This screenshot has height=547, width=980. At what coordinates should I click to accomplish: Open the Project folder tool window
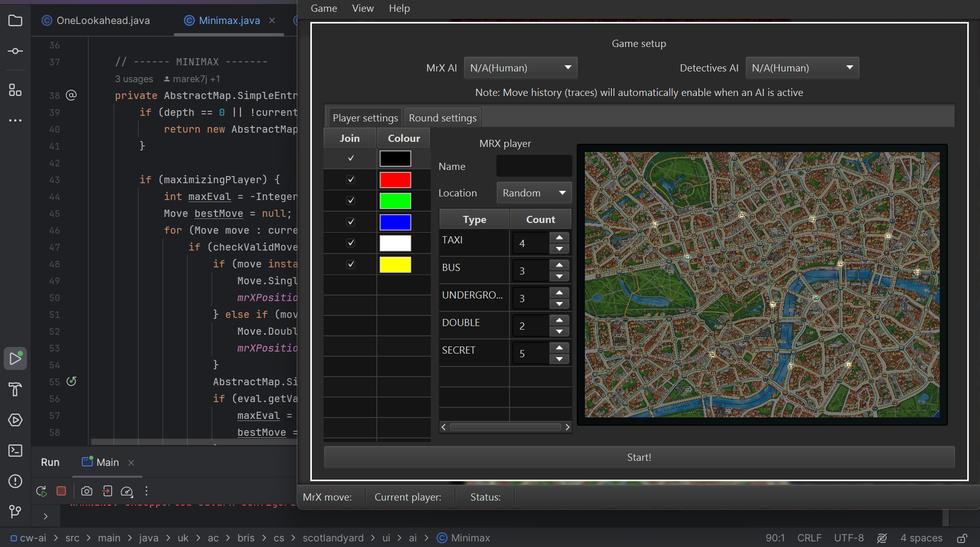15,20
